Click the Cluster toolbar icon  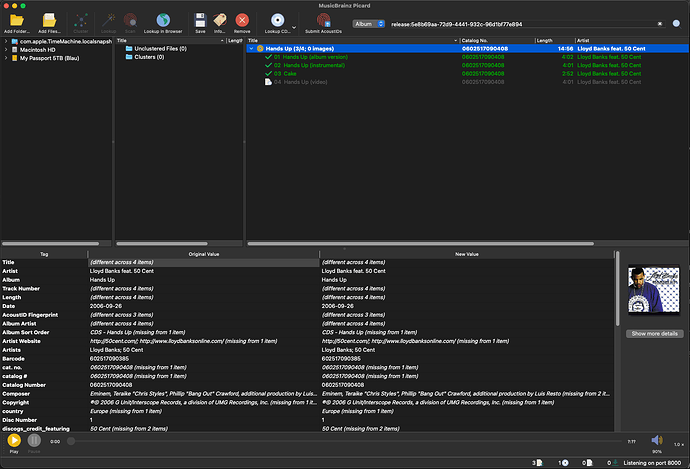pos(81,20)
